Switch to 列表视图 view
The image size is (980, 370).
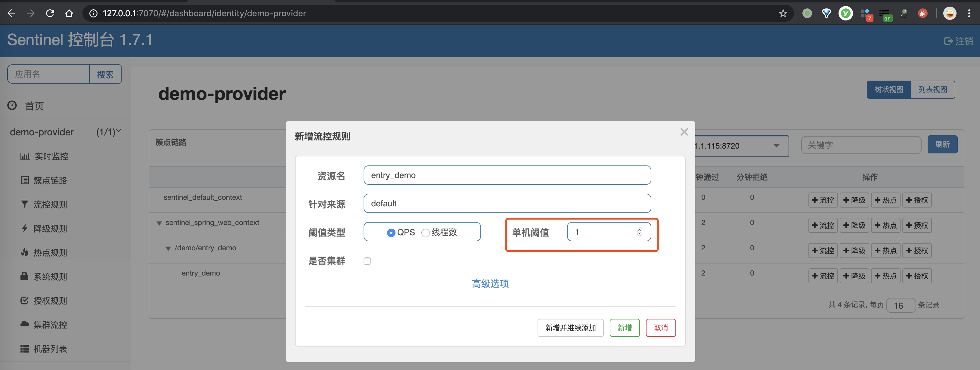[933, 89]
